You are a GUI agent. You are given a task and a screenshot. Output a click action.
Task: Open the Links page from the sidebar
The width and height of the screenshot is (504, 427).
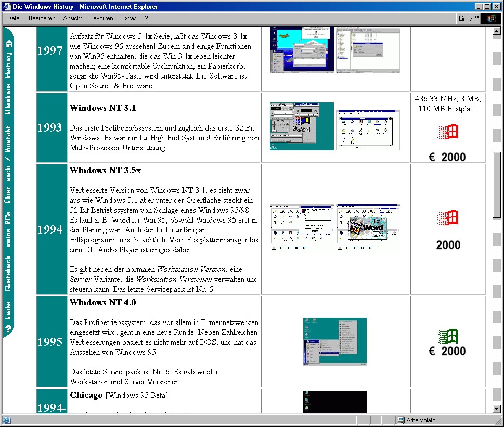click(x=8, y=310)
